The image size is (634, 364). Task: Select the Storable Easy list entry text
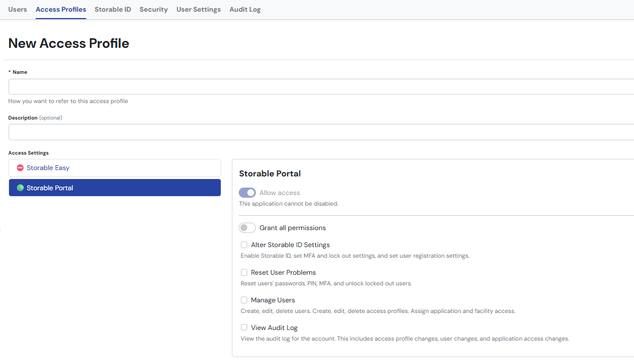(48, 168)
